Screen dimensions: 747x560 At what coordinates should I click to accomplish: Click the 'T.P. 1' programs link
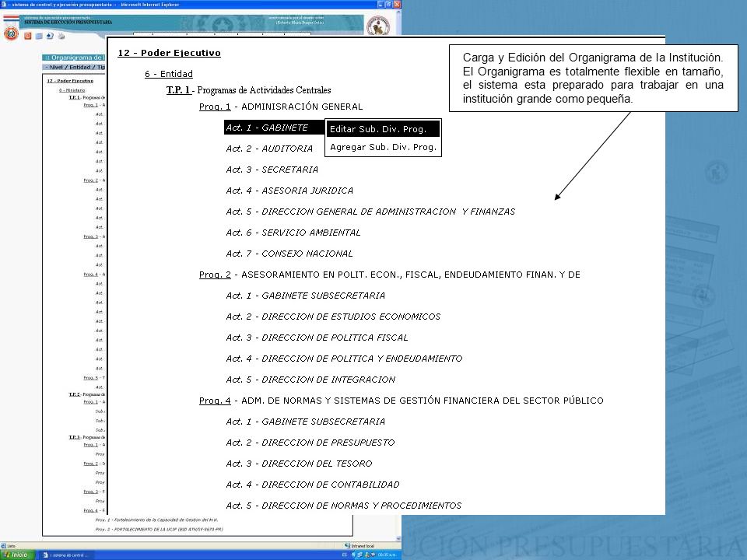[x=178, y=90]
